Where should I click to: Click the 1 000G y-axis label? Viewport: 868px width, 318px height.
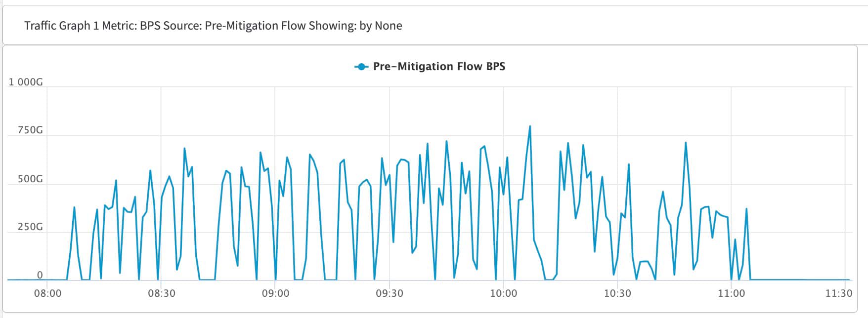pyautogui.click(x=25, y=82)
